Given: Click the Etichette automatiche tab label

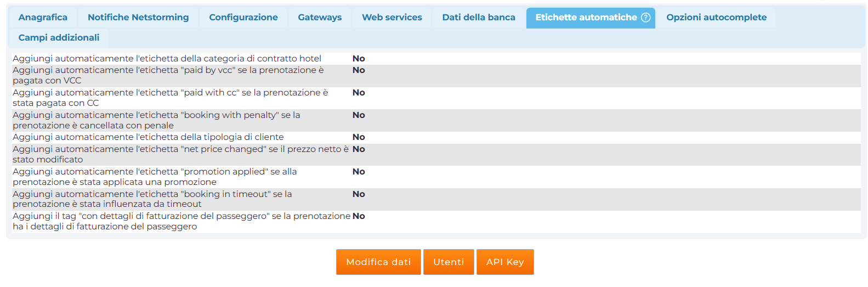Looking at the screenshot, I should (x=586, y=18).
